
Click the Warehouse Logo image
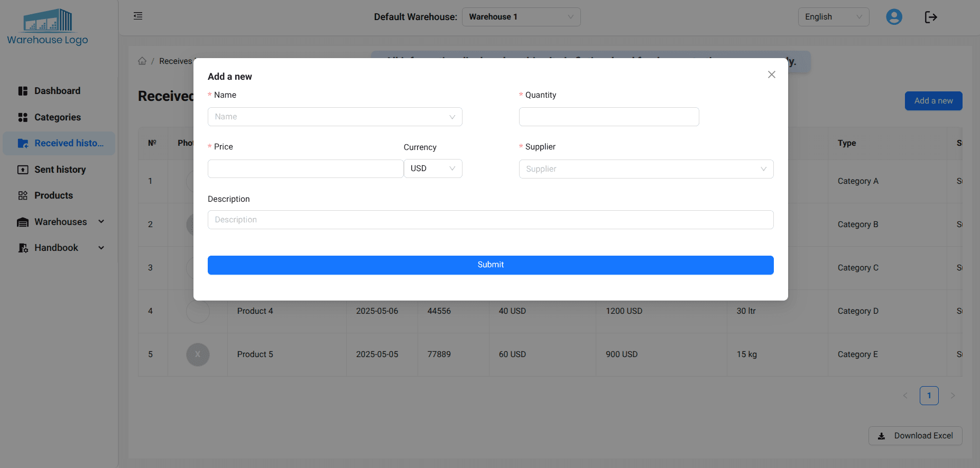(x=48, y=26)
